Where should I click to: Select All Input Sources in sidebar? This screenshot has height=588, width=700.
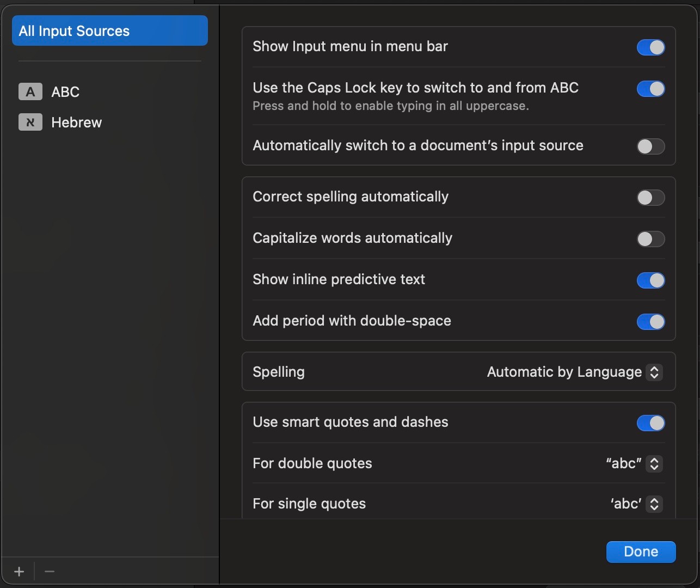click(109, 31)
